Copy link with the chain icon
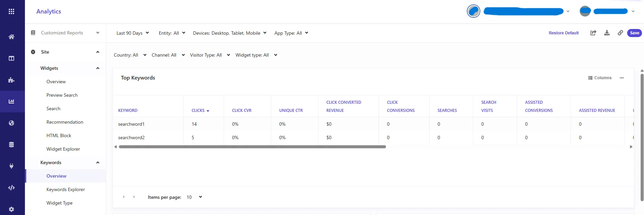The width and height of the screenshot is (644, 215). 620,33
